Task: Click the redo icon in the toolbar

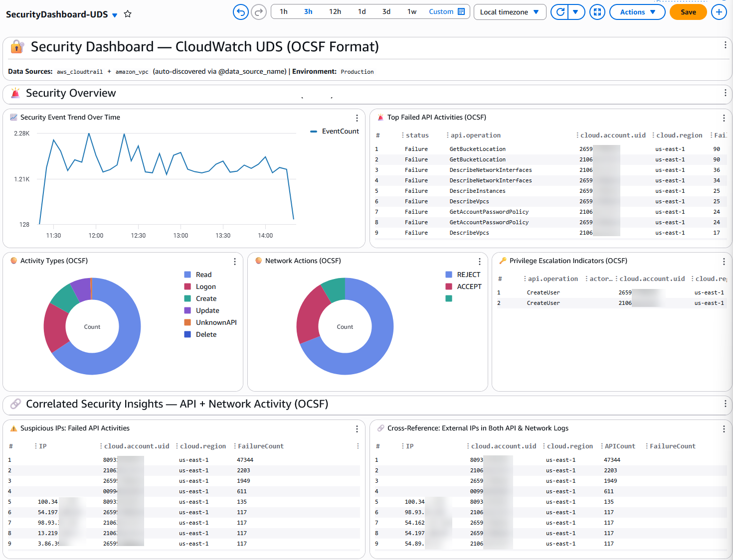Action: click(x=259, y=11)
